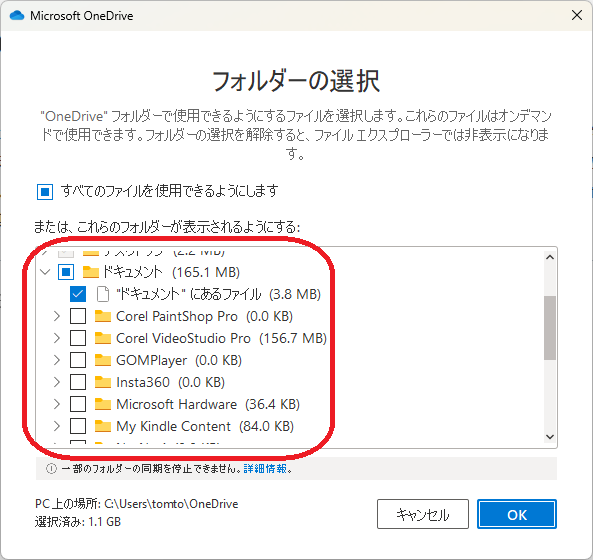Select the Insta360 (0.0 KB) text

171,382
